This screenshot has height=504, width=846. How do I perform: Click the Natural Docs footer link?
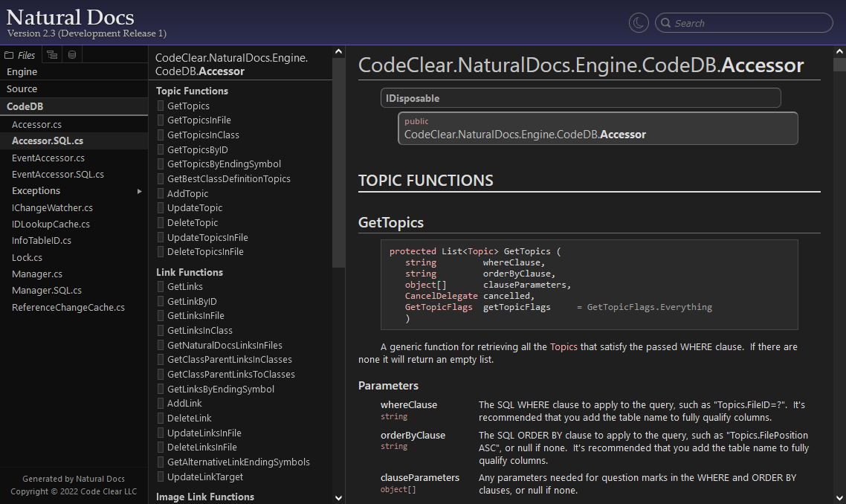[x=100, y=479]
